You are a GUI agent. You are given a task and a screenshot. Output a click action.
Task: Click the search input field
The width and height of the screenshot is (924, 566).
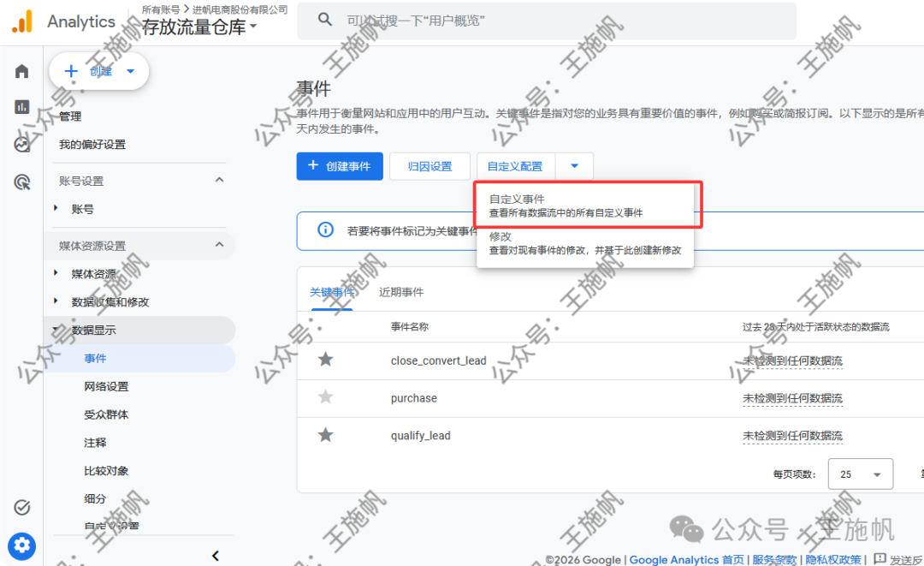point(547,21)
